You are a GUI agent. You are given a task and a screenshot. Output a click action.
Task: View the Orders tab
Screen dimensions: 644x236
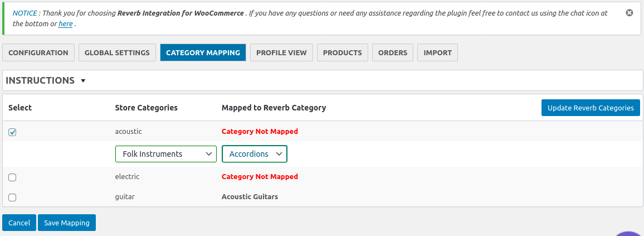click(x=393, y=52)
